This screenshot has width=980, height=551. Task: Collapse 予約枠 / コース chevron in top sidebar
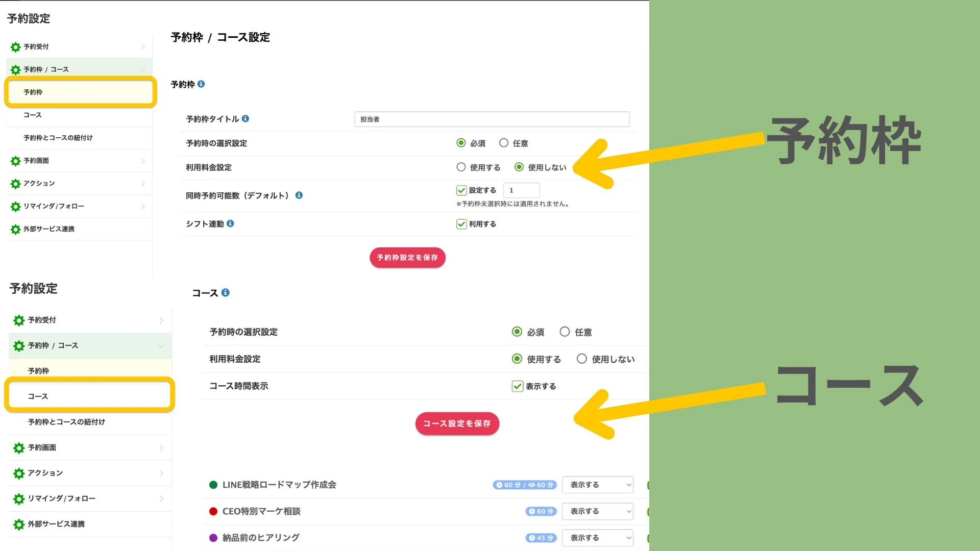(x=143, y=70)
